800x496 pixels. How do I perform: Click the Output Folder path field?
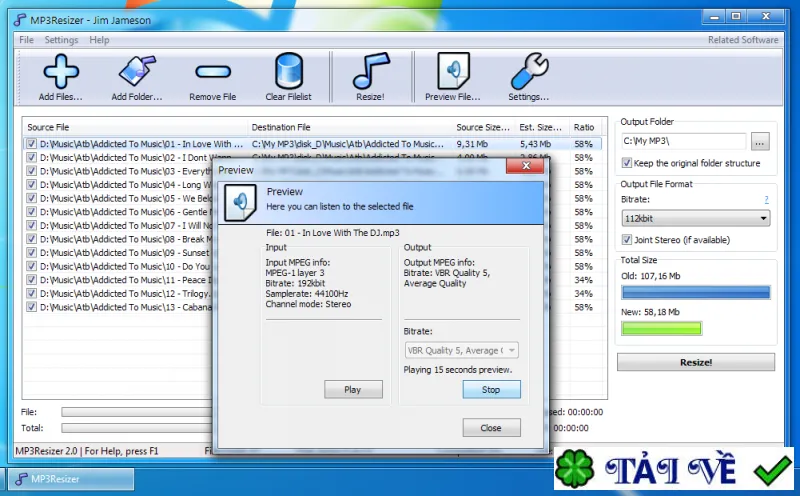(684, 141)
